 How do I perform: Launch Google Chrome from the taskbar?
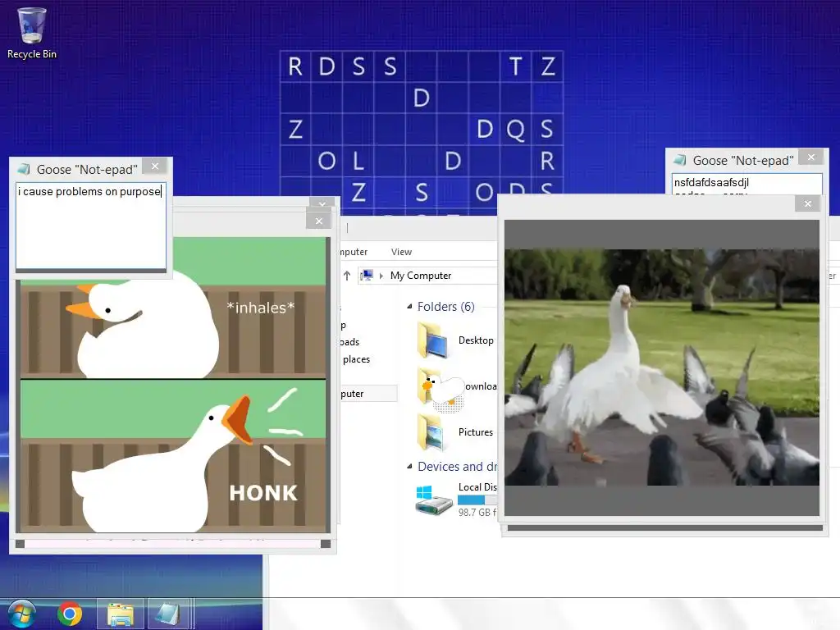[70, 614]
